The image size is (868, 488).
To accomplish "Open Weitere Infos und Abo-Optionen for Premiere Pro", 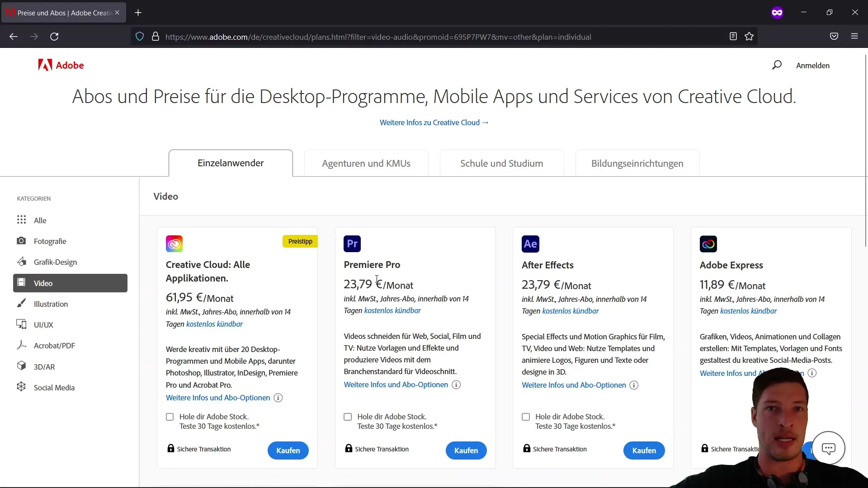I will pos(396,385).
